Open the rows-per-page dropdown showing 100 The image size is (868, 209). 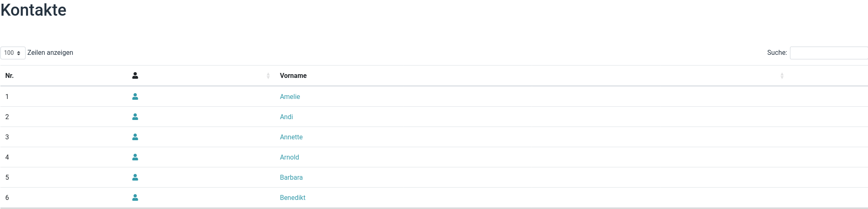tap(13, 53)
